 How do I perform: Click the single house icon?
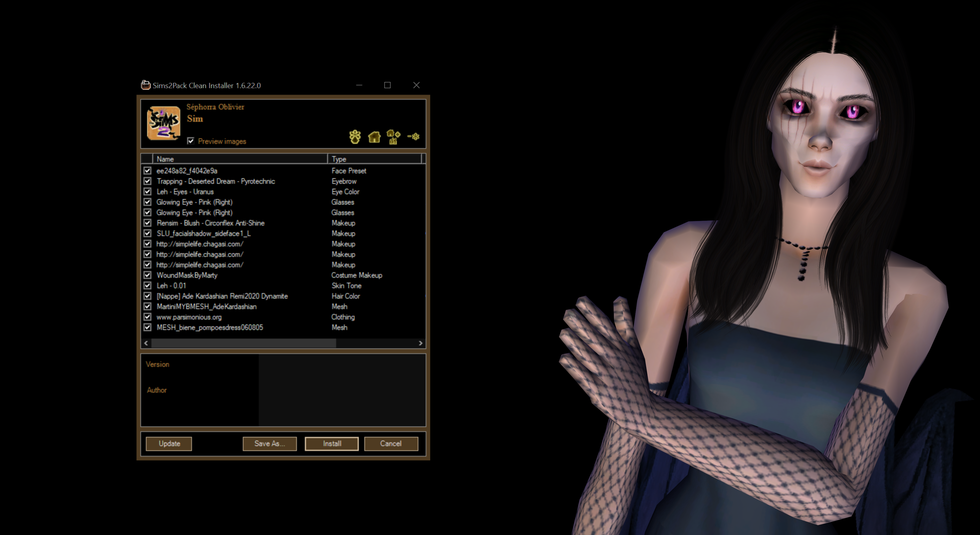pyautogui.click(x=374, y=137)
